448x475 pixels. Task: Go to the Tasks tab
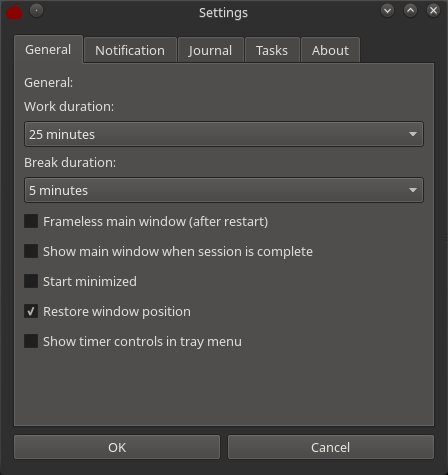pyautogui.click(x=272, y=50)
